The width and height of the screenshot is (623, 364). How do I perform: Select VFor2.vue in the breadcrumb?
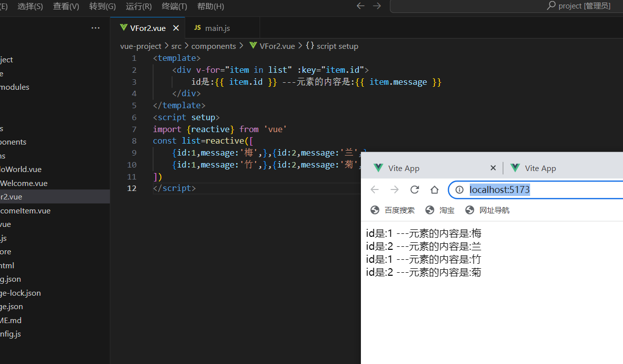click(x=277, y=46)
